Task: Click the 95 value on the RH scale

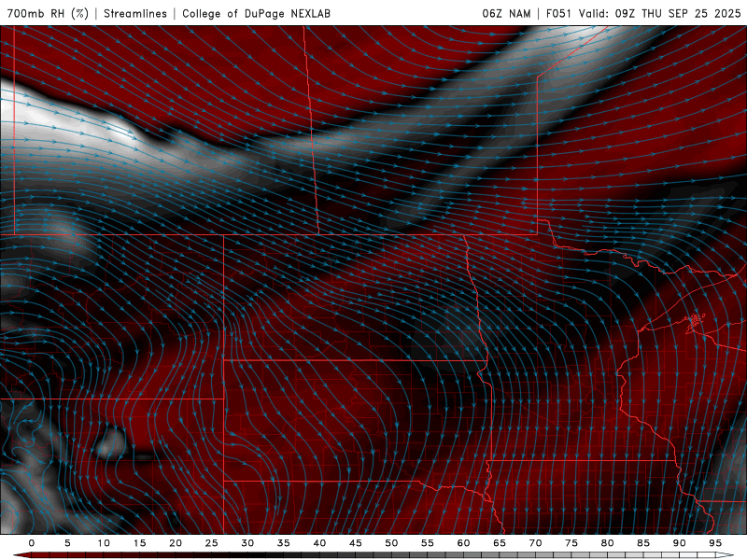Action: 715,543
